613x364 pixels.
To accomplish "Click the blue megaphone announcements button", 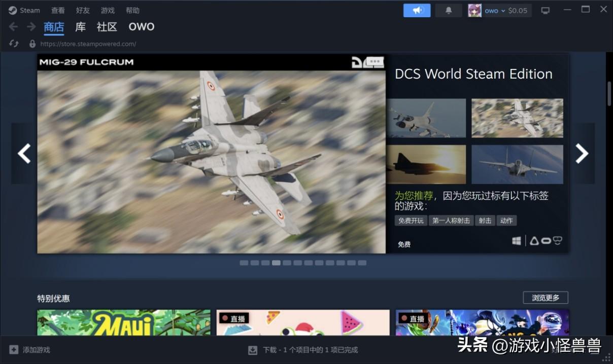I will pos(417,10).
